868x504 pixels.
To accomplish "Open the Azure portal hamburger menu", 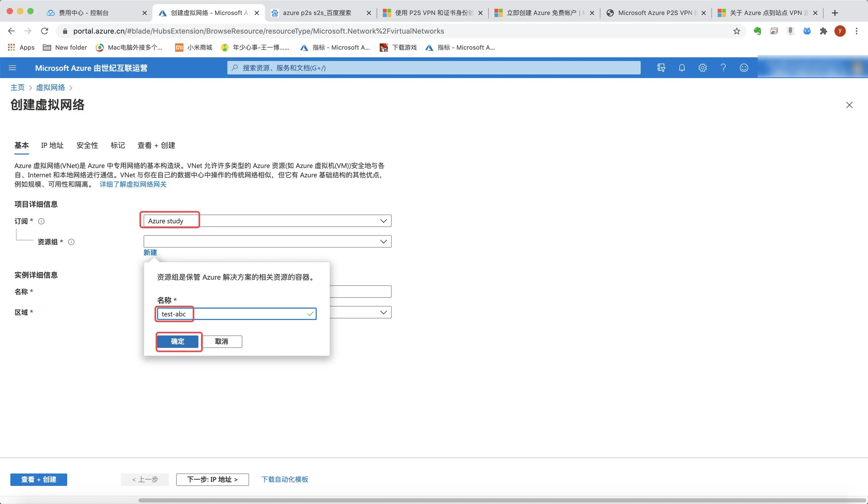I will (12, 68).
